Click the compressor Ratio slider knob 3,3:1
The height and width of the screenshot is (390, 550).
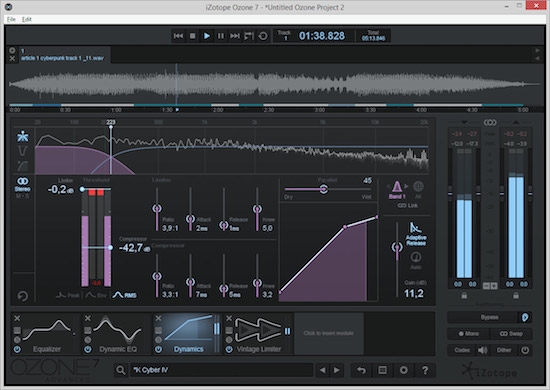[x=157, y=276]
